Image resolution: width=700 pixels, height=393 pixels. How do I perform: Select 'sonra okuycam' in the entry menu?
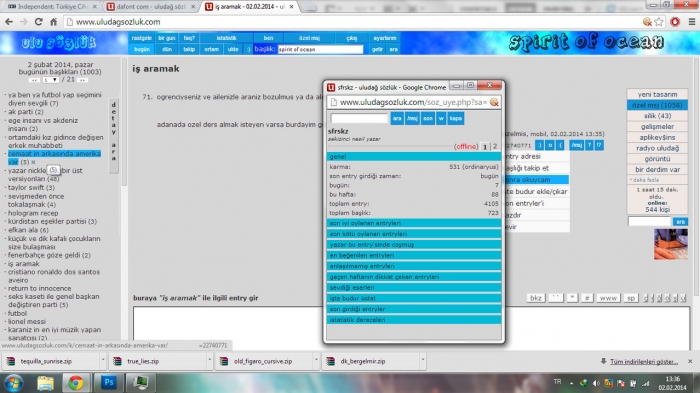pos(536,180)
